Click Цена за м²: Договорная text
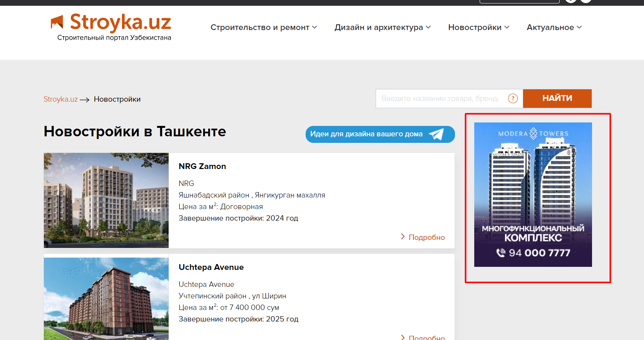Viewport: 644px width, 340px height. pos(221,206)
